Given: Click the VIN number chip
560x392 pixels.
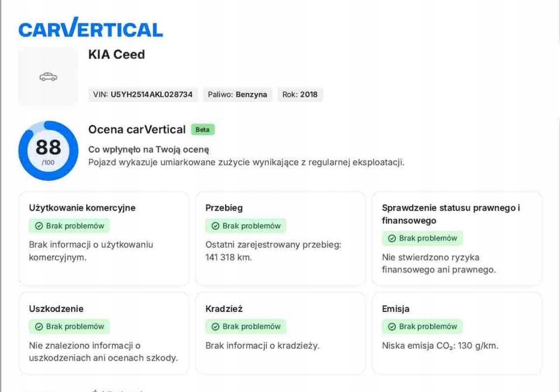Looking at the screenshot, I should coord(143,94).
